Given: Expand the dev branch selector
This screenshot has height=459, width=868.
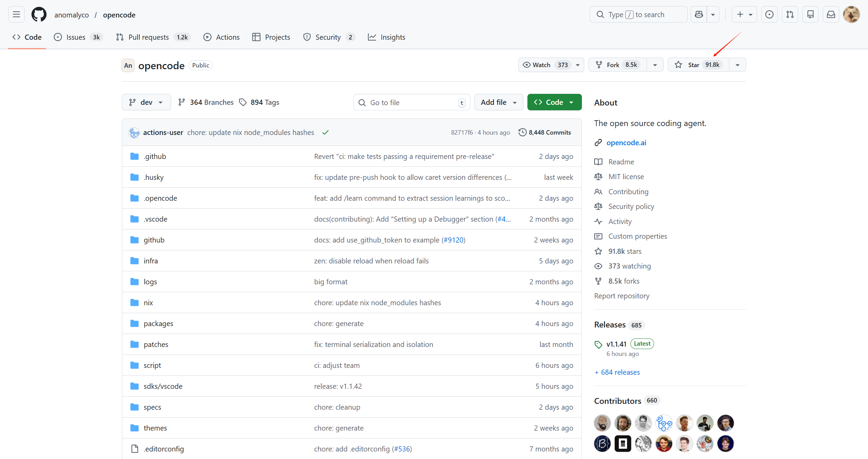Looking at the screenshot, I should tap(146, 102).
